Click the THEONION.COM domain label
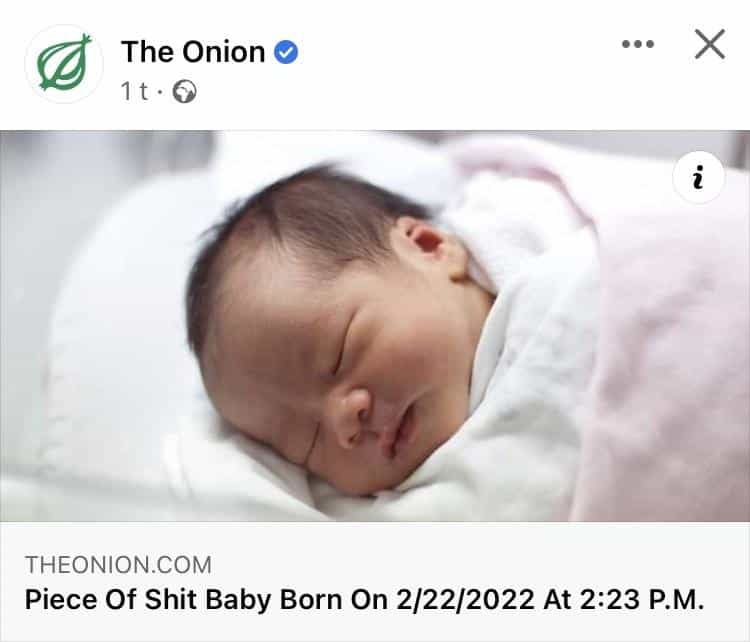The height and width of the screenshot is (642, 750). click(118, 564)
